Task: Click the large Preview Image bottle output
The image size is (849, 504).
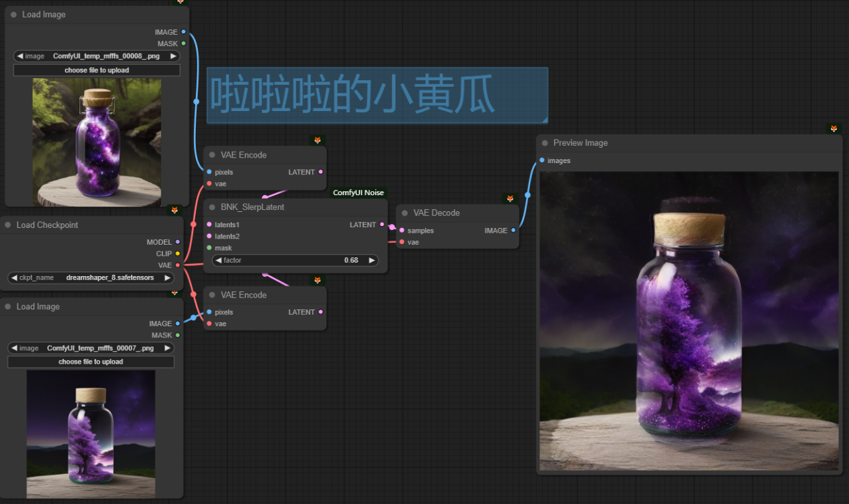Action: [x=689, y=321]
